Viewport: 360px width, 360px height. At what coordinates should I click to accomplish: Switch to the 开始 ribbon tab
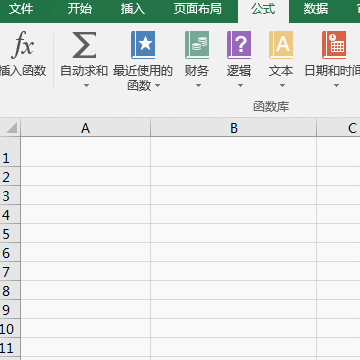[80, 9]
